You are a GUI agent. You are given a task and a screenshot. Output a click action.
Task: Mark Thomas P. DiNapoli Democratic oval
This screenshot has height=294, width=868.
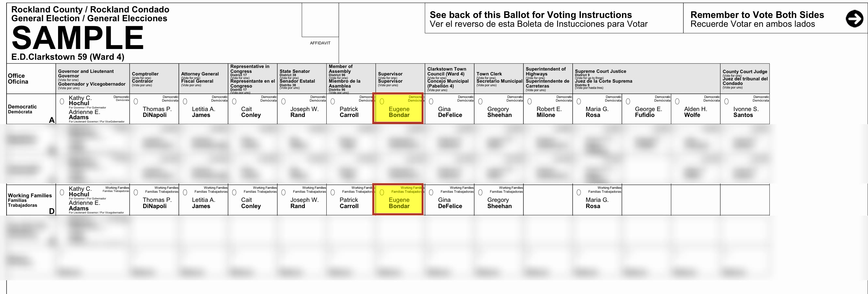(136, 102)
